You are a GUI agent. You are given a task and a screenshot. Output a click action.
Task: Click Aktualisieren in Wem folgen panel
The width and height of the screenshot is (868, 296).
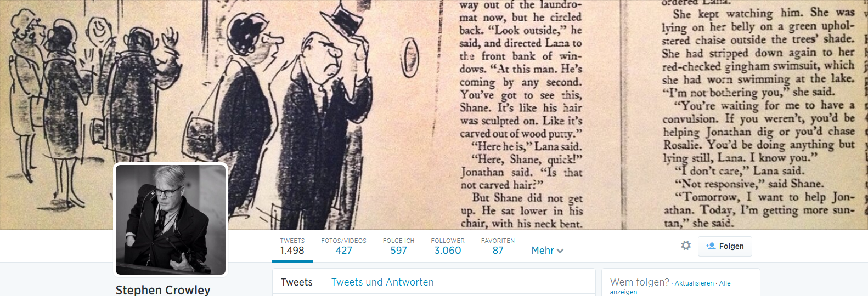tap(694, 283)
